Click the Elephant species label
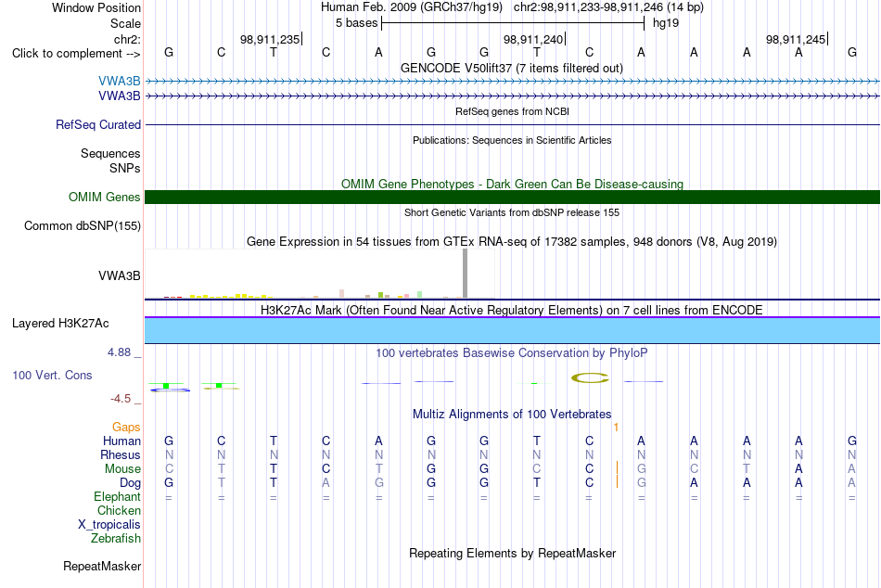881x588 pixels. pyautogui.click(x=117, y=496)
